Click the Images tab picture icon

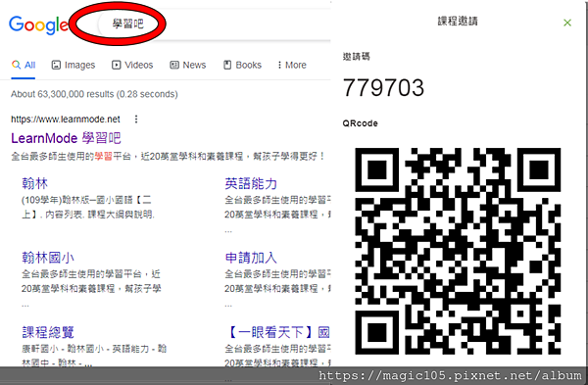[x=56, y=65]
